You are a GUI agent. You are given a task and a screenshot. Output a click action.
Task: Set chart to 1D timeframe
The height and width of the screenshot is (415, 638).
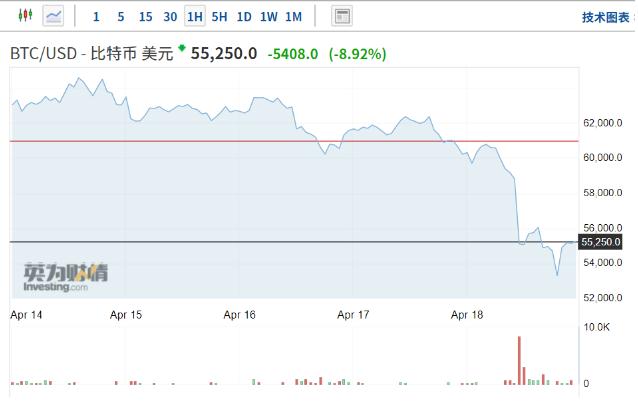(x=244, y=17)
